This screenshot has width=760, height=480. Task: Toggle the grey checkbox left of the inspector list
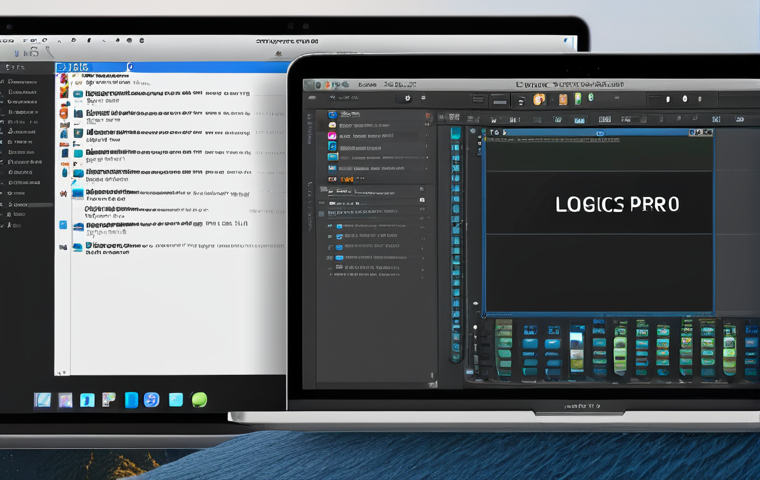coord(321,213)
